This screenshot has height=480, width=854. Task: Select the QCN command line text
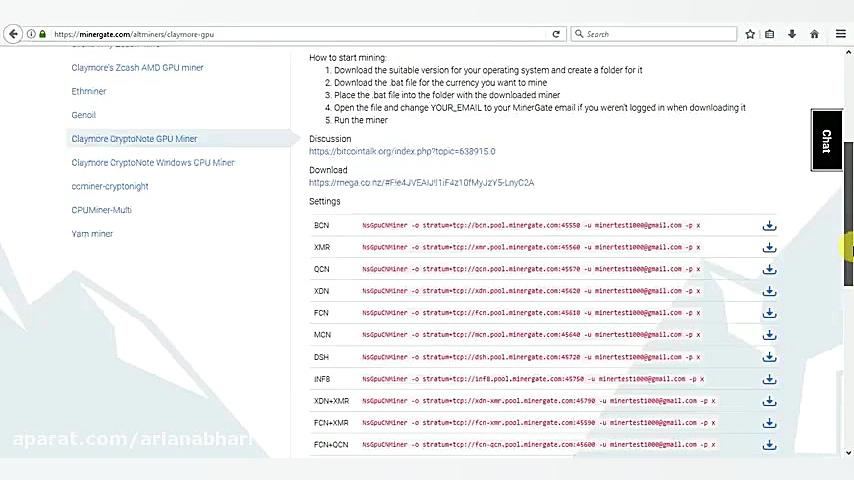[531, 269]
